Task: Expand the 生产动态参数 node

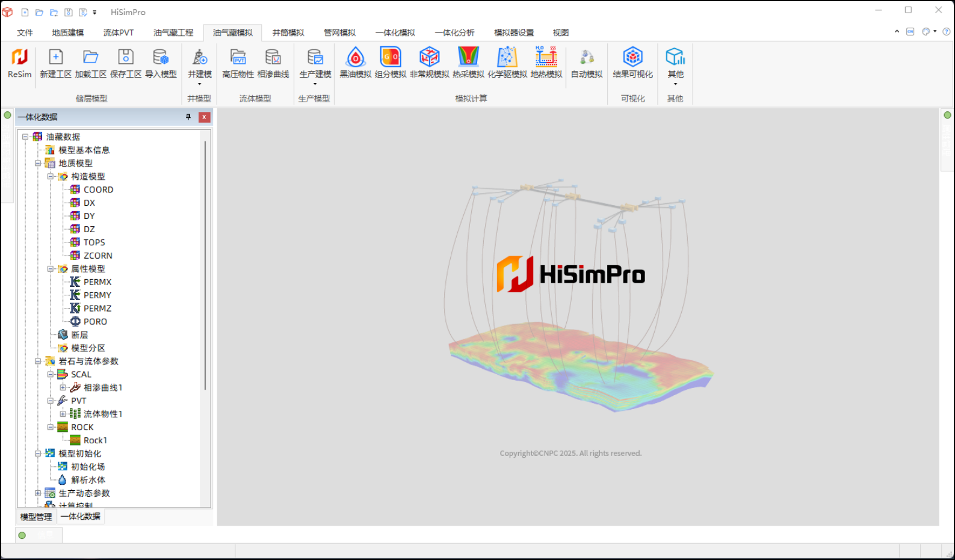Action: coord(38,493)
